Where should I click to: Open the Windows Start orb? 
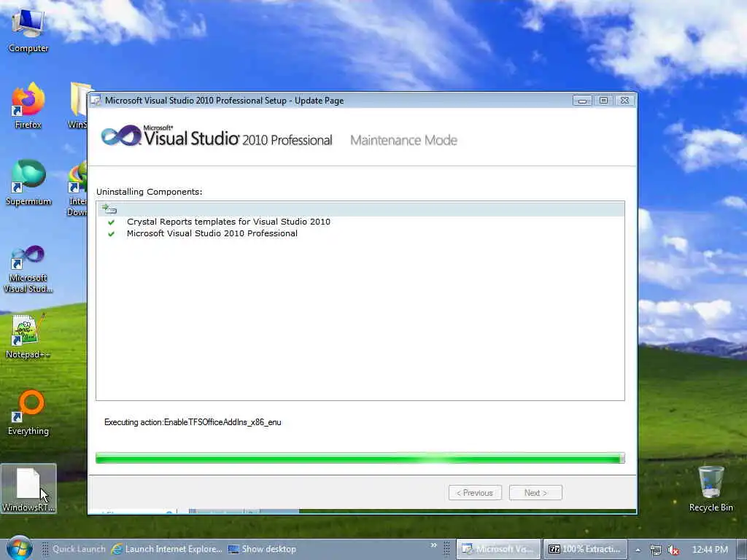19,548
